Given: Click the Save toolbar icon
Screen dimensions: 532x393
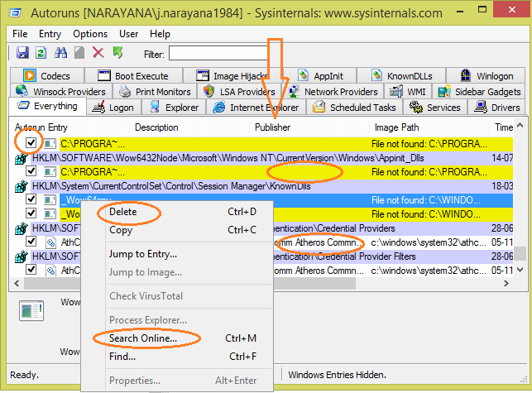Looking at the screenshot, I should [x=22, y=53].
